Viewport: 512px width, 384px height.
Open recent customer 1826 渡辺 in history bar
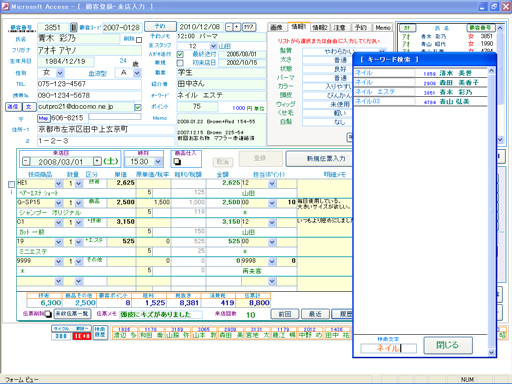pos(124,333)
